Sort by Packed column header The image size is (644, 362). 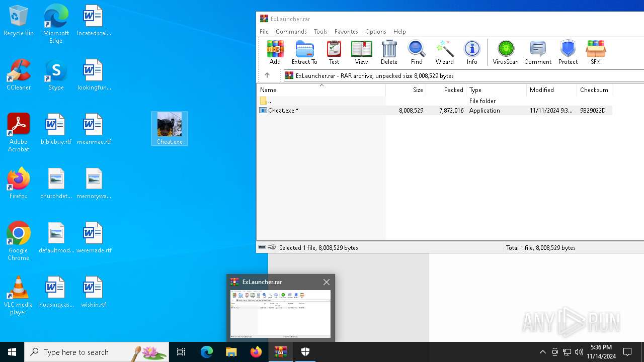coord(446,90)
